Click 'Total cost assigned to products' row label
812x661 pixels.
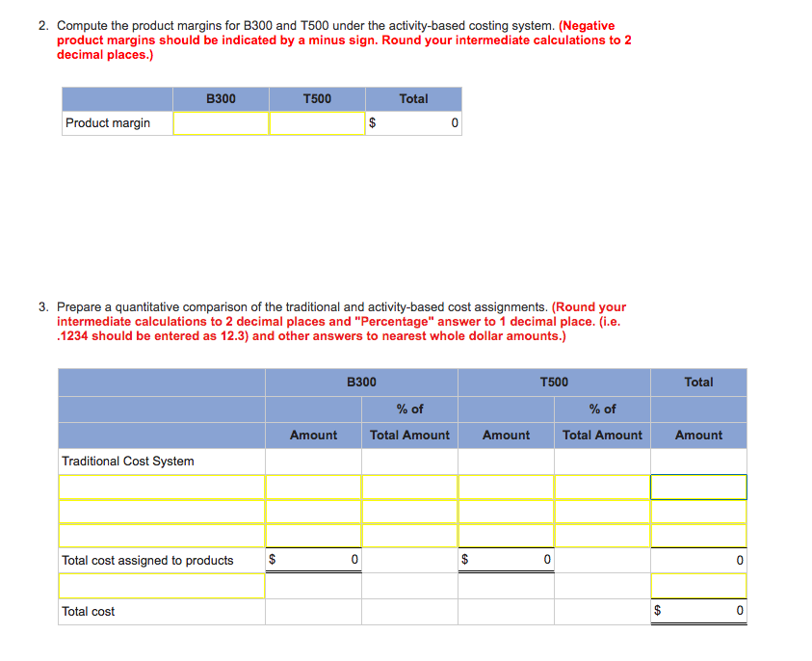pos(147,561)
